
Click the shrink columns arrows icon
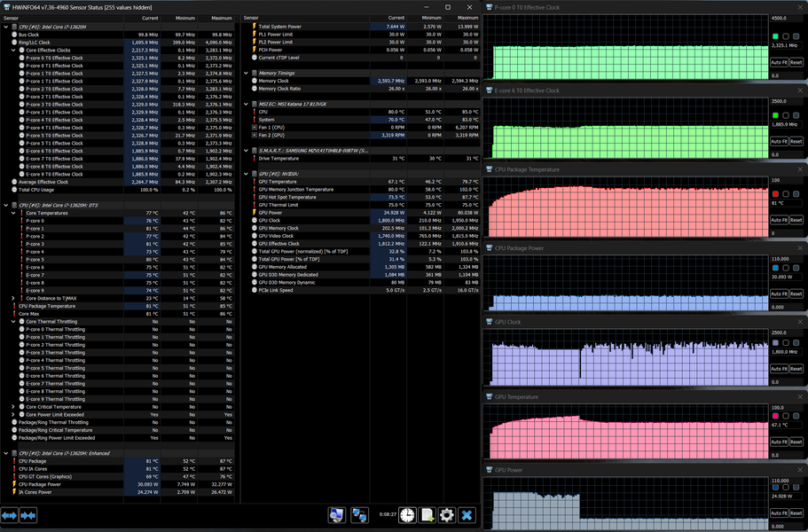click(x=28, y=515)
